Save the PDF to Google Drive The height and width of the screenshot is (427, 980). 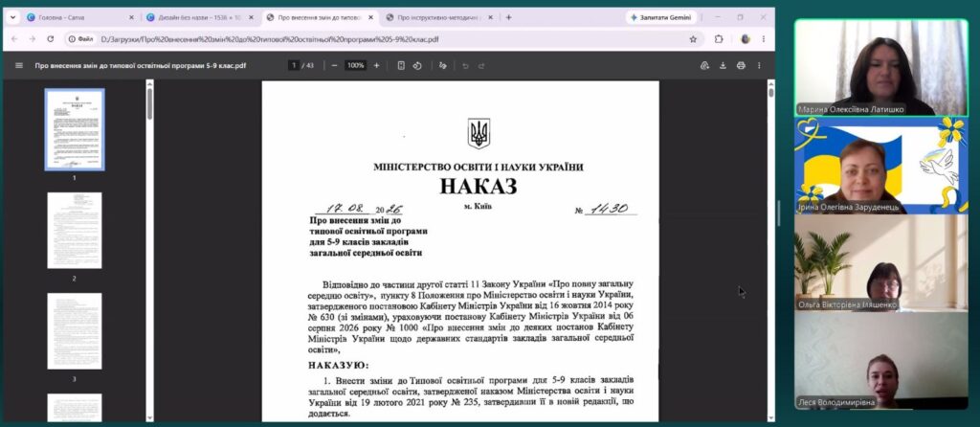pos(705,65)
